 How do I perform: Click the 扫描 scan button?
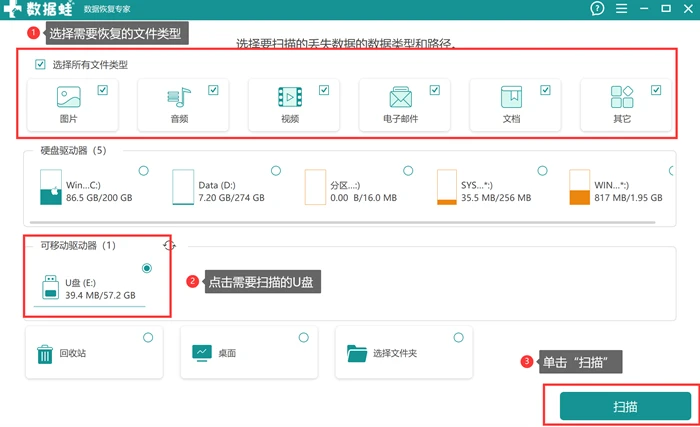(625, 406)
